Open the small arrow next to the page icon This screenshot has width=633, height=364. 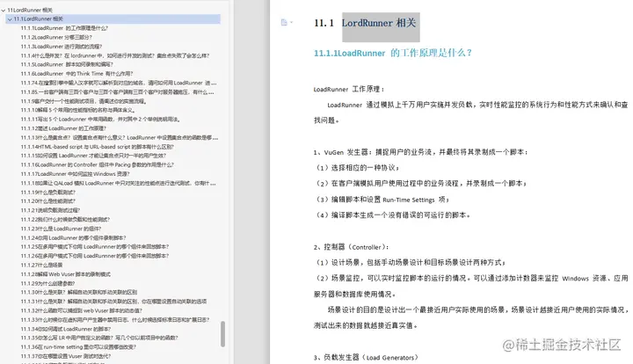click(292, 22)
